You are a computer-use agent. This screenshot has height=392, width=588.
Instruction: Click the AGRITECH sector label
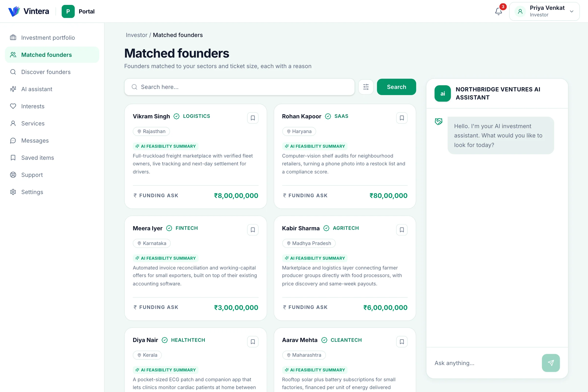point(346,228)
